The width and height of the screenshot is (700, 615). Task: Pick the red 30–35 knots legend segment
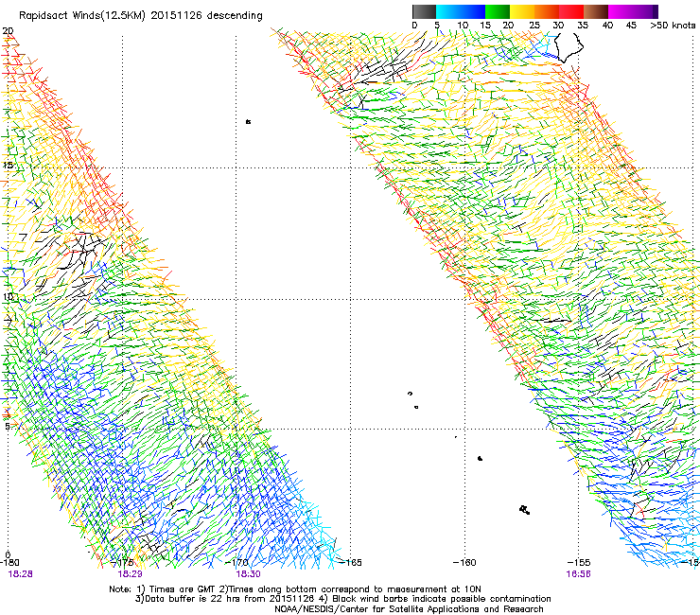pos(571,11)
